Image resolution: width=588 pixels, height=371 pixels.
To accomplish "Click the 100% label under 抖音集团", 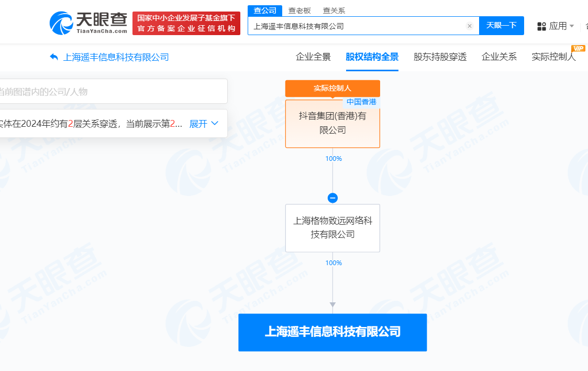I will 334,159.
